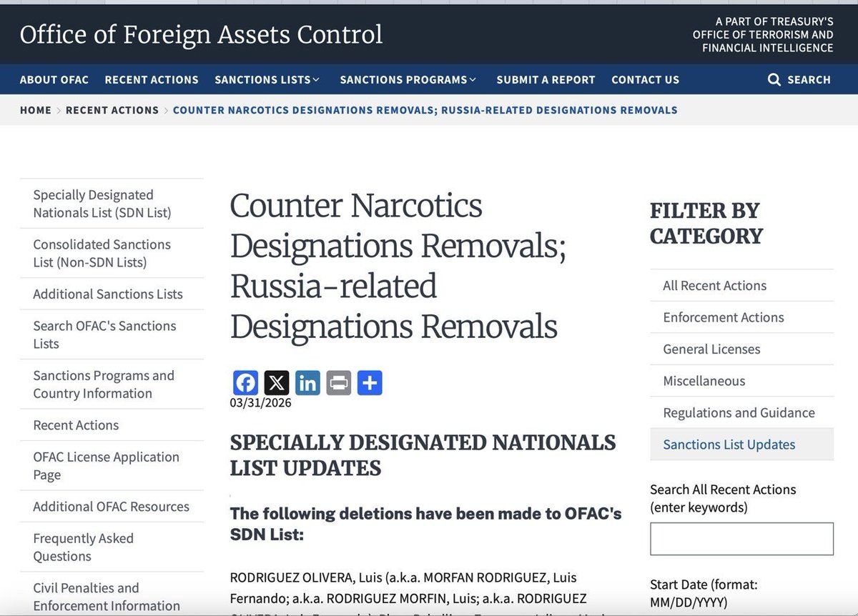Image resolution: width=858 pixels, height=616 pixels.
Task: View the Recent Actions breadcrumb
Action: (112, 110)
